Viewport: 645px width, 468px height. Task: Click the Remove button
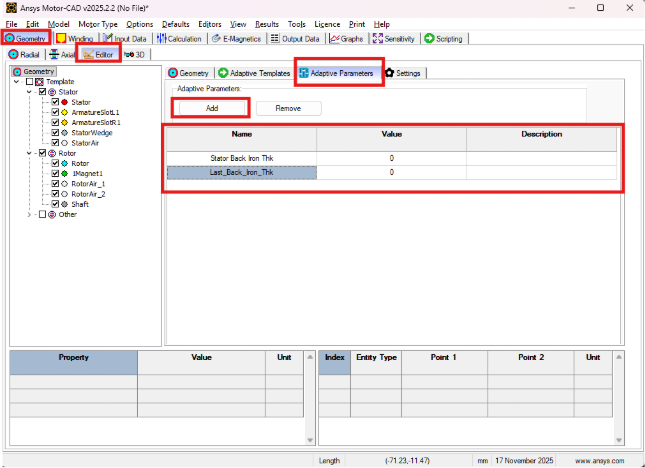(288, 107)
